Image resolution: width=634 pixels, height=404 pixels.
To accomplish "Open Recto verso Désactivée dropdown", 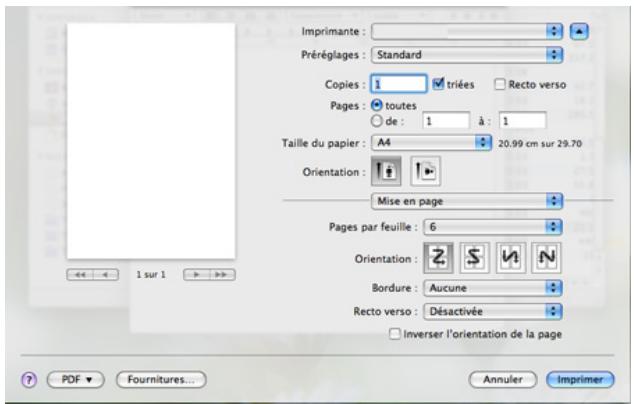I will (493, 311).
